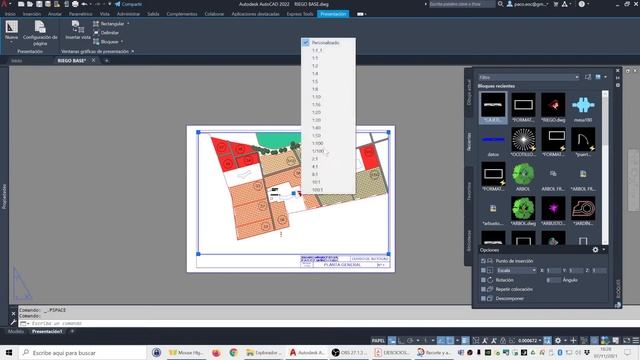Select the Rectangular viewport tool
The image size is (640, 360).
(108, 24)
